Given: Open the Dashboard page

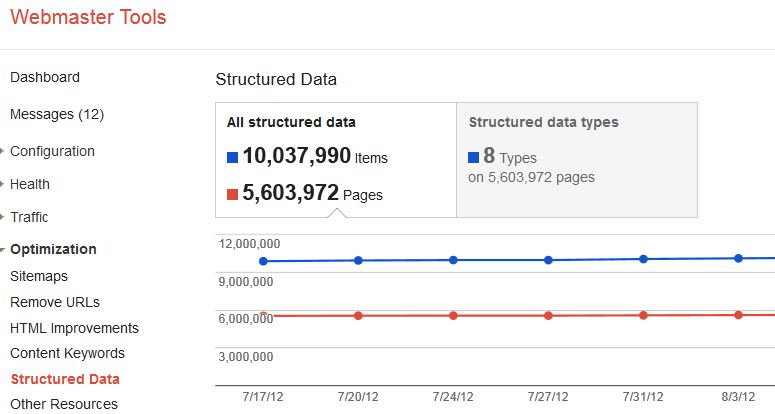Looking at the screenshot, I should [45, 77].
